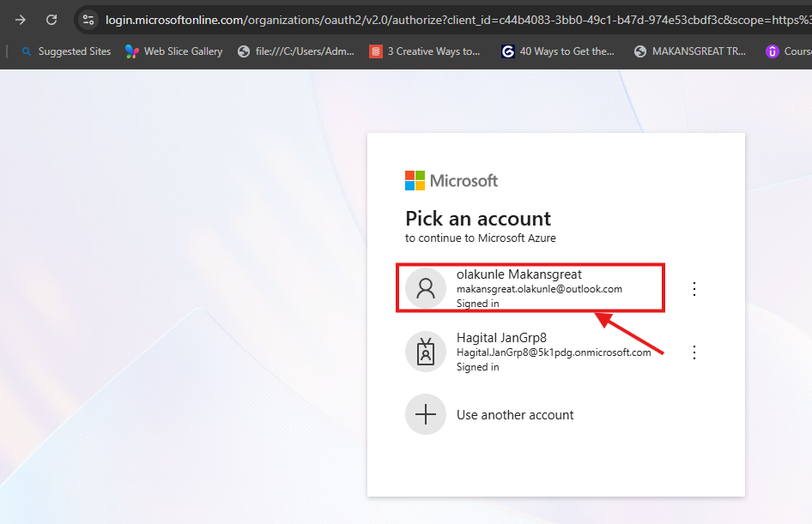Open the 3 Creative Ways to... bookmark

425,51
